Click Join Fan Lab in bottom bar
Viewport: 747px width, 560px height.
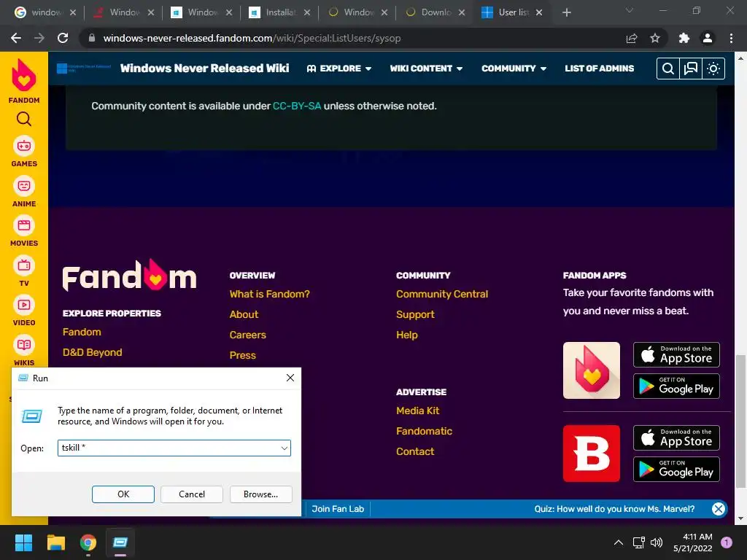(x=338, y=508)
